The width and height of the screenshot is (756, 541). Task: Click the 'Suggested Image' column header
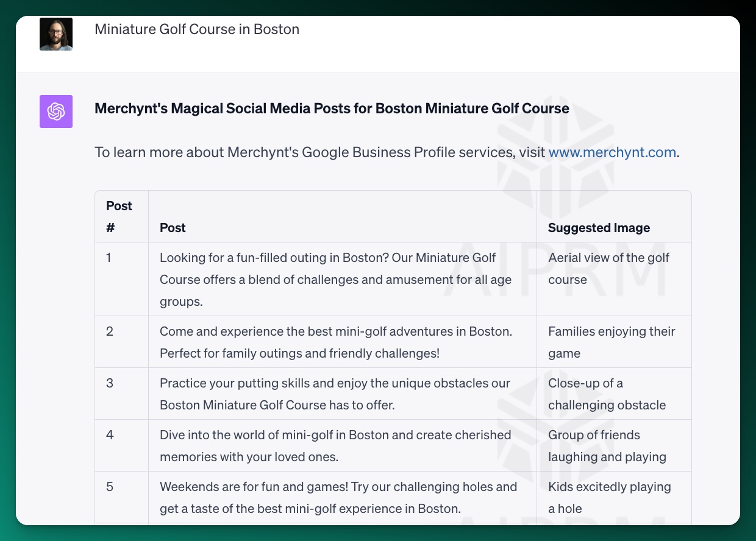tap(599, 228)
